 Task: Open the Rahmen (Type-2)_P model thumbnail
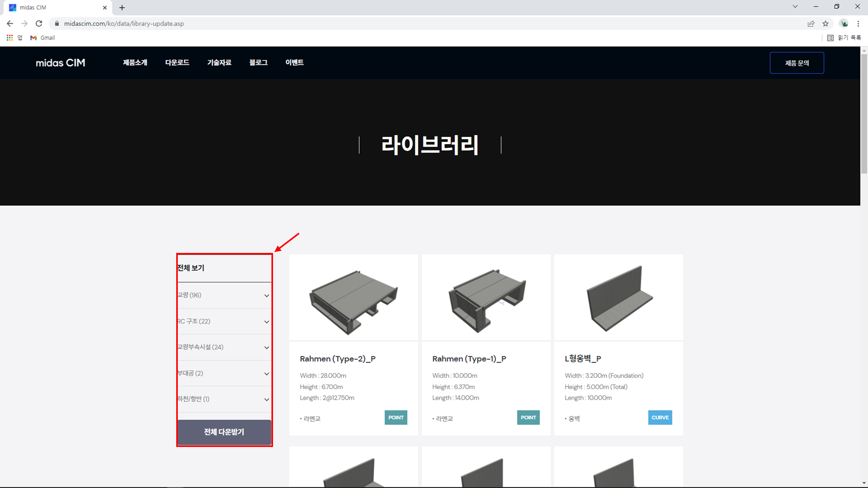354,298
